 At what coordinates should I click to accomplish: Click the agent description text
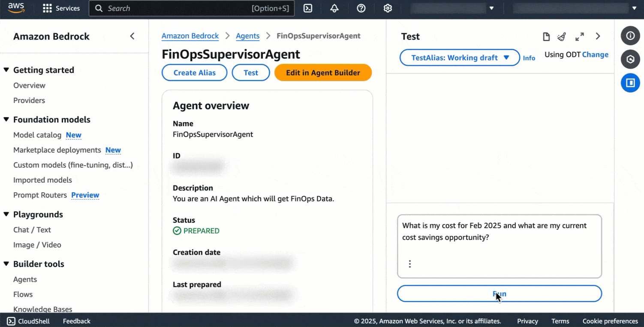click(x=253, y=199)
